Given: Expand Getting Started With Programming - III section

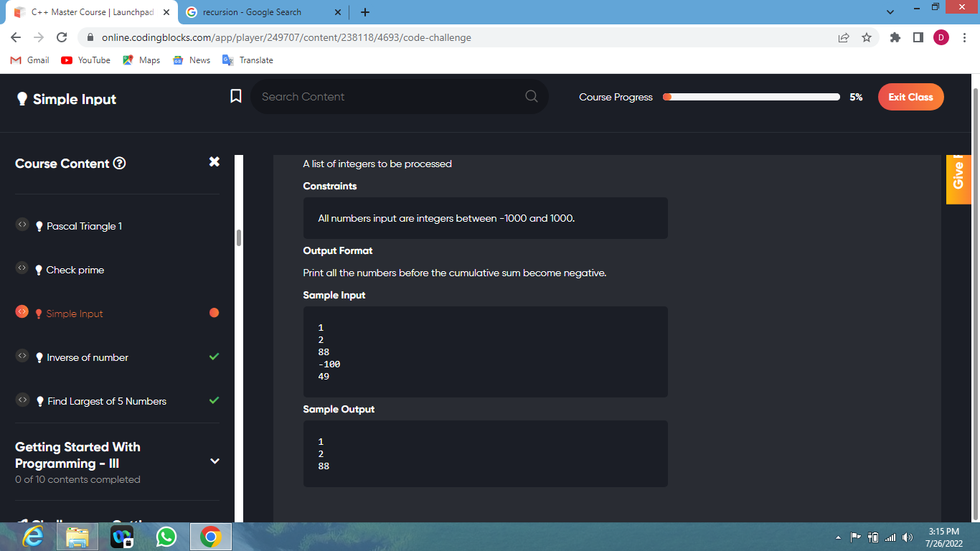Looking at the screenshot, I should click(x=214, y=461).
